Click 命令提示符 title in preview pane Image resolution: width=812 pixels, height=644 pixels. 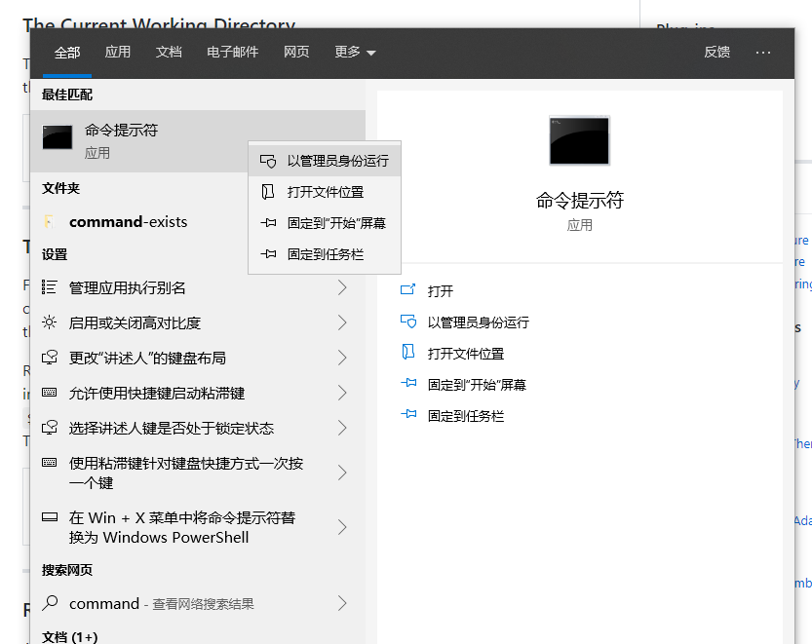click(579, 201)
